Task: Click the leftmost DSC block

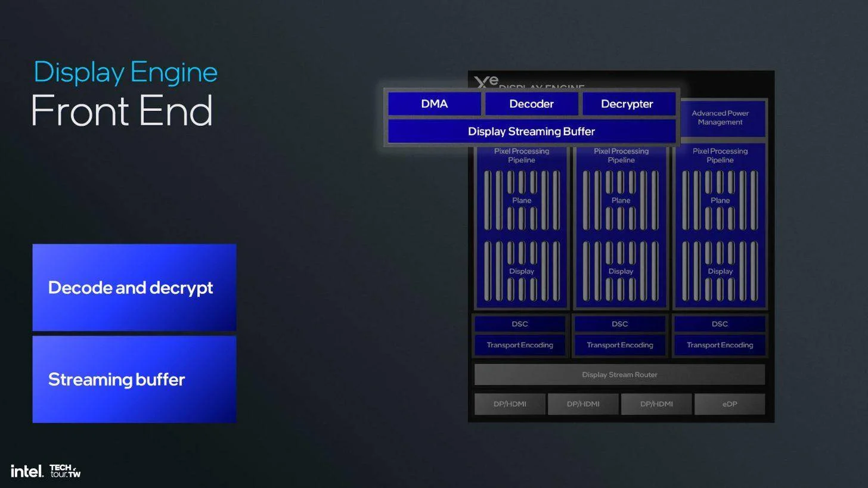Action: (519, 324)
